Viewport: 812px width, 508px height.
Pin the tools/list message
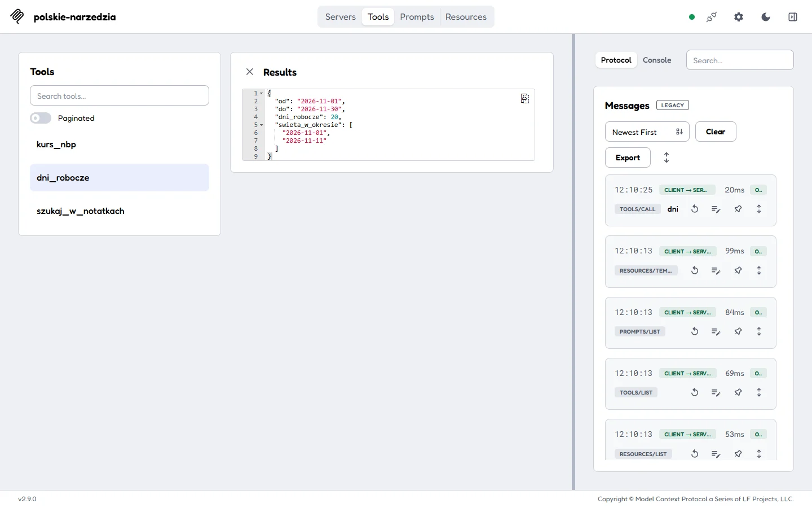point(738,392)
